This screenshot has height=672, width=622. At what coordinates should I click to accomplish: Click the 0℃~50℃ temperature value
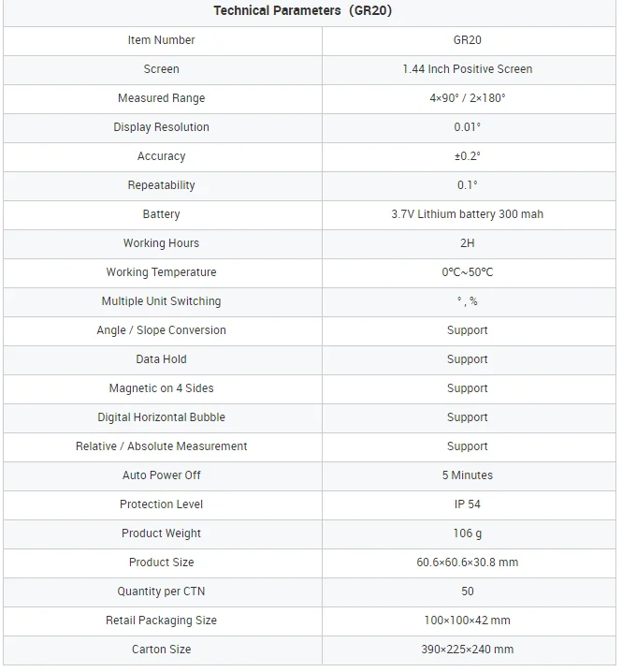click(467, 272)
